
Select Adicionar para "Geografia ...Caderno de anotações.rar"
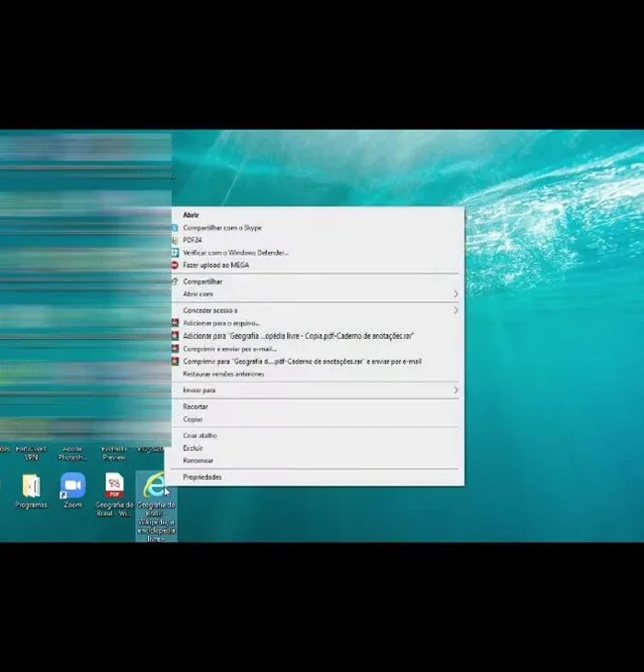click(x=298, y=336)
